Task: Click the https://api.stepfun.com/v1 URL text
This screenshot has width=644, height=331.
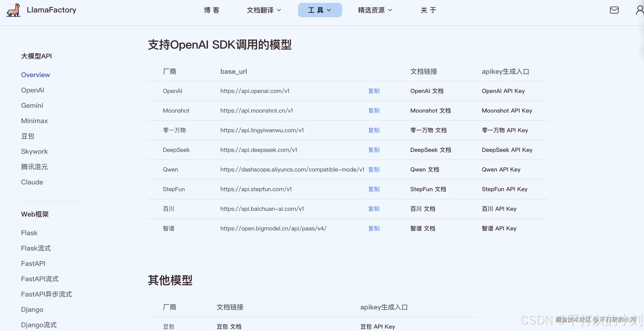Action: pyautogui.click(x=256, y=189)
